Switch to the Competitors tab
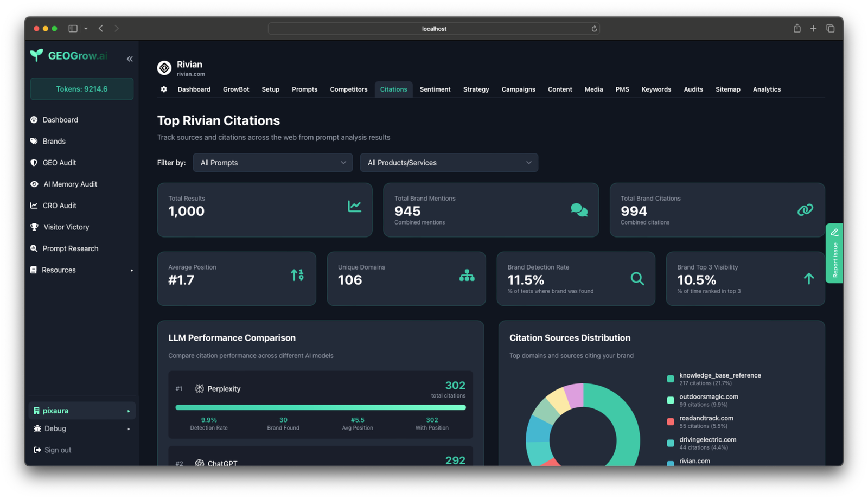The image size is (868, 499). click(349, 89)
